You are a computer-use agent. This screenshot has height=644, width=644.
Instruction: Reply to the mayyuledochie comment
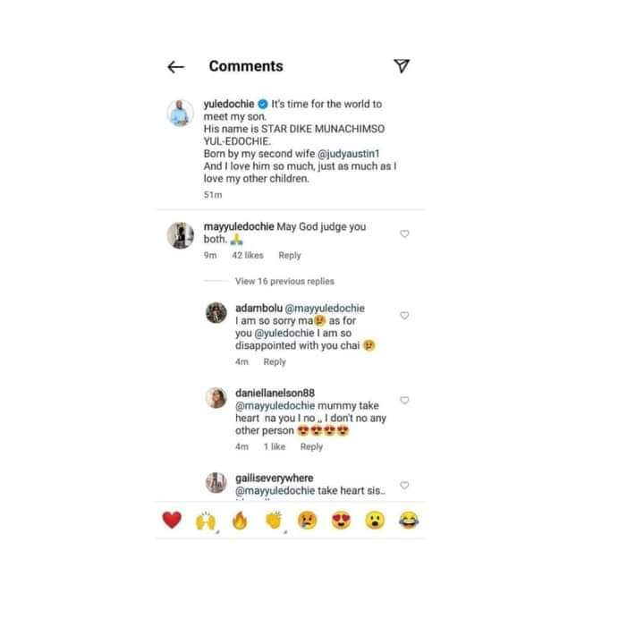(290, 256)
